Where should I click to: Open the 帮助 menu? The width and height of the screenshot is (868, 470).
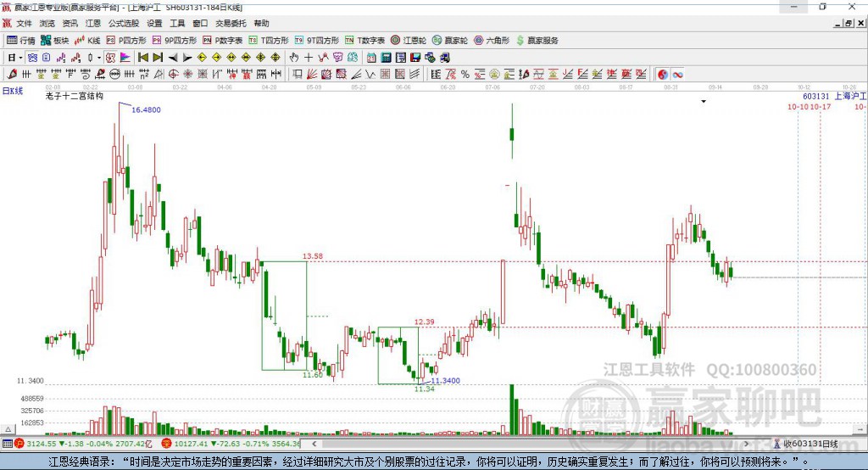point(261,23)
